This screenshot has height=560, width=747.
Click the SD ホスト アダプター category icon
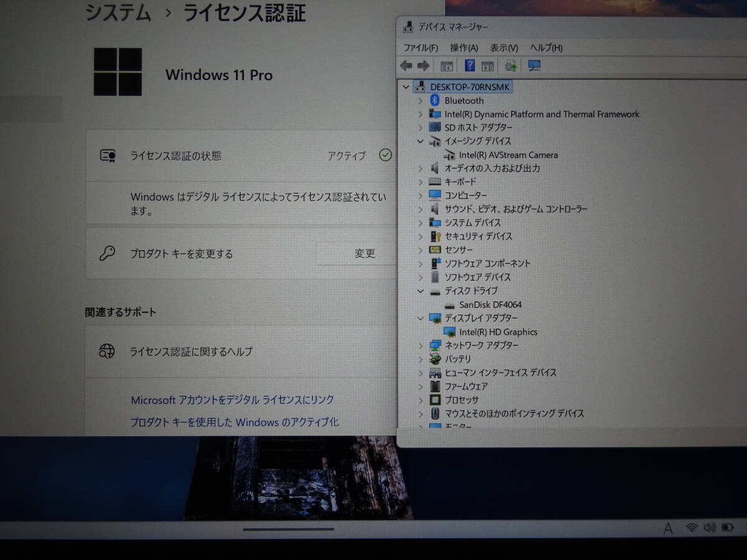click(x=435, y=128)
